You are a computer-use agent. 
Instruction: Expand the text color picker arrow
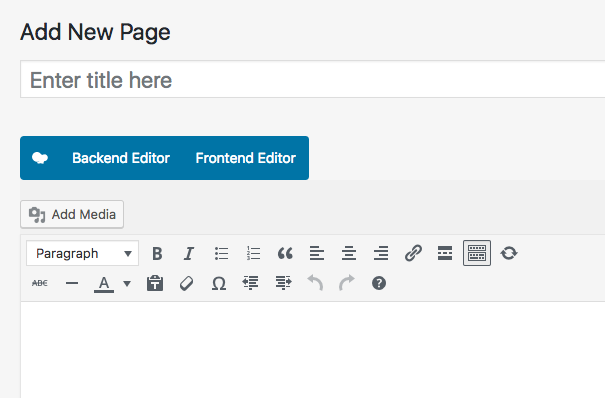click(127, 283)
